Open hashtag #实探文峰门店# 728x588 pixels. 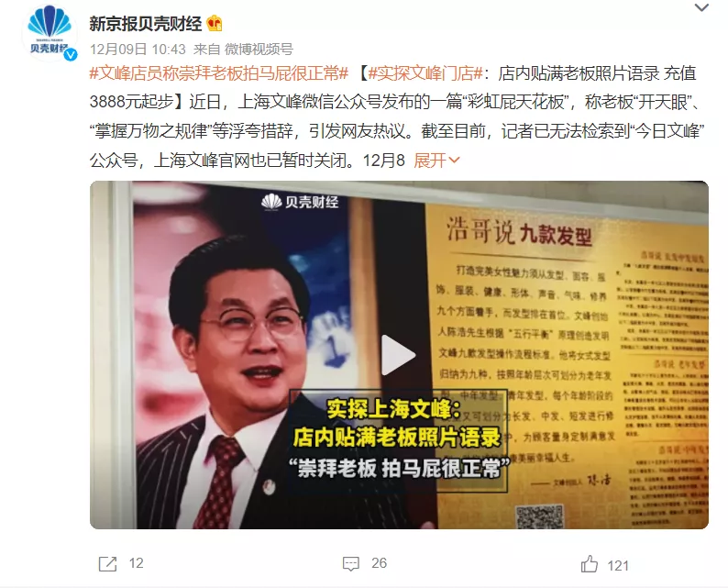pos(425,73)
